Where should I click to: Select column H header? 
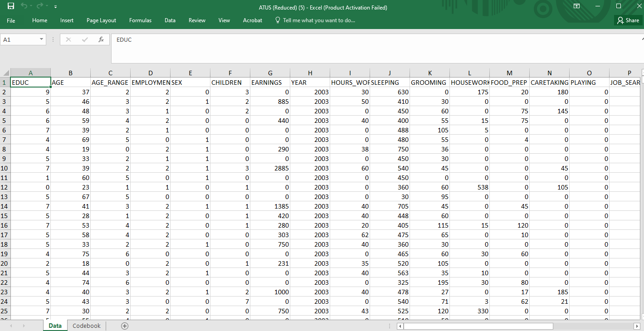tap(310, 73)
